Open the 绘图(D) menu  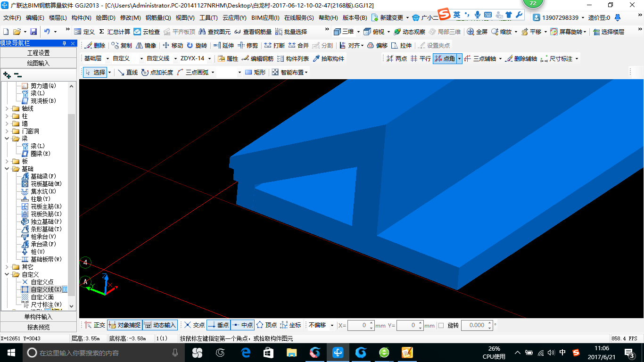click(x=106, y=18)
